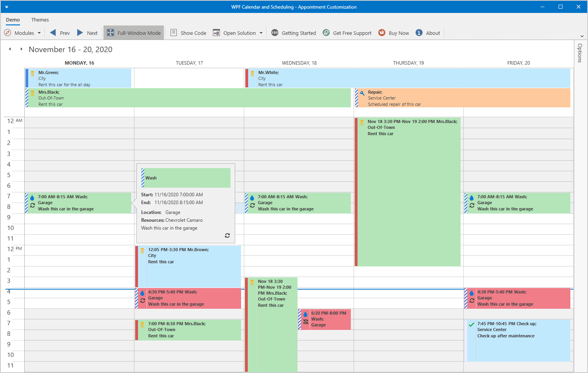
Task: Select the Demo tab
Action: (x=13, y=20)
